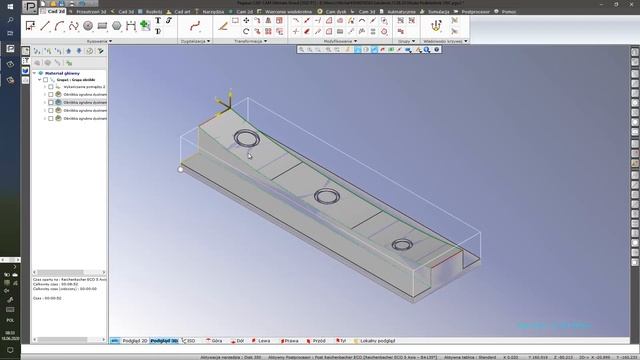Expand the Wykańczanie operation node

pos(45,87)
